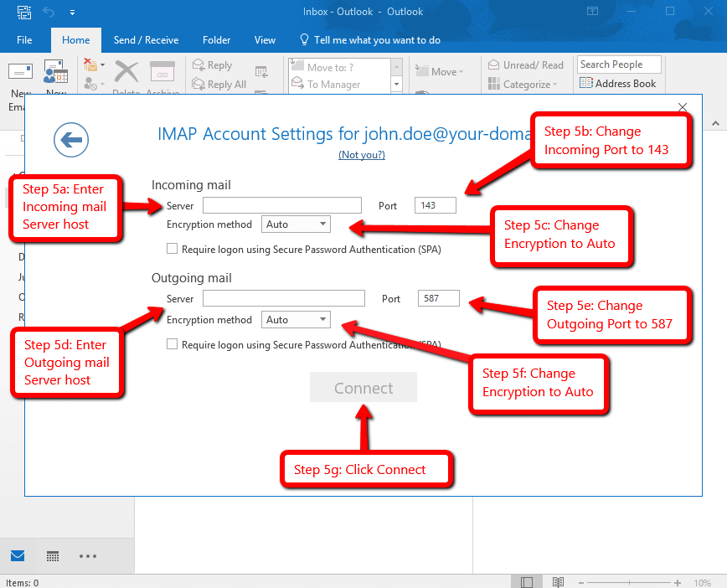This screenshot has height=588, width=727.
Task: Click the New Items icon
Action: click(55, 72)
